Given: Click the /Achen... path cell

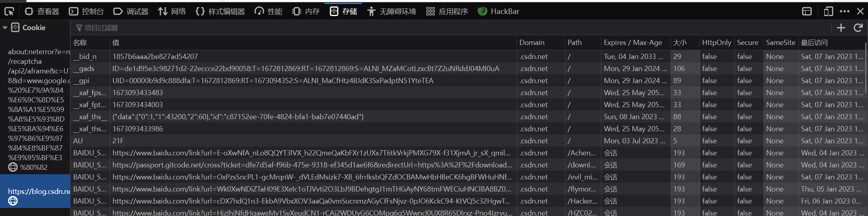Looking at the screenshot, I should pyautogui.click(x=582, y=153).
